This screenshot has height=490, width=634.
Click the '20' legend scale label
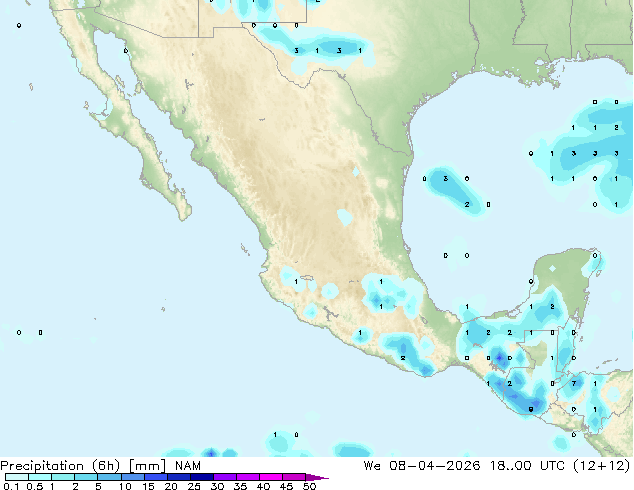tap(171, 486)
